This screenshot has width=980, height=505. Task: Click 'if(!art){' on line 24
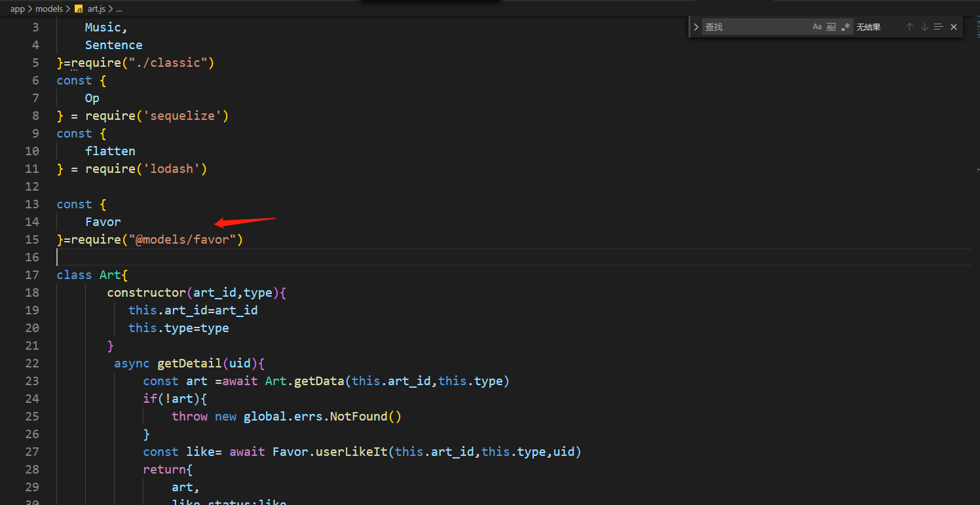pyautogui.click(x=176, y=398)
